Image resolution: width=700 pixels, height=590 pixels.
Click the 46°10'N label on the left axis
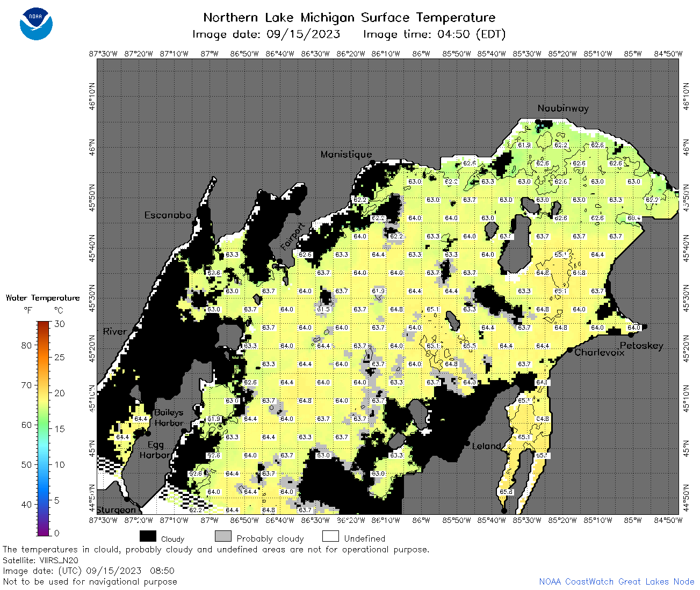coord(92,96)
